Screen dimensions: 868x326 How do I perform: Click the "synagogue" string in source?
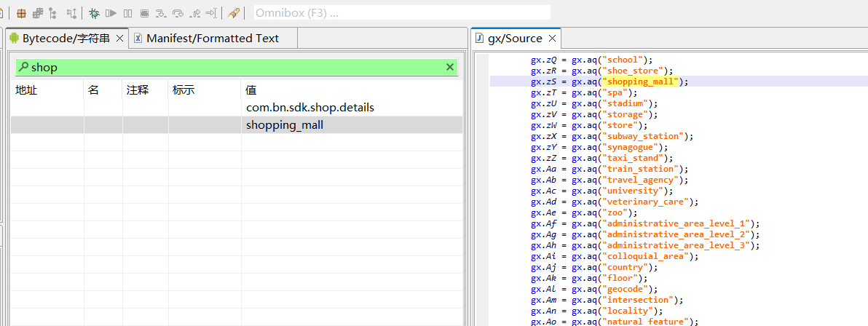pyautogui.click(x=631, y=147)
